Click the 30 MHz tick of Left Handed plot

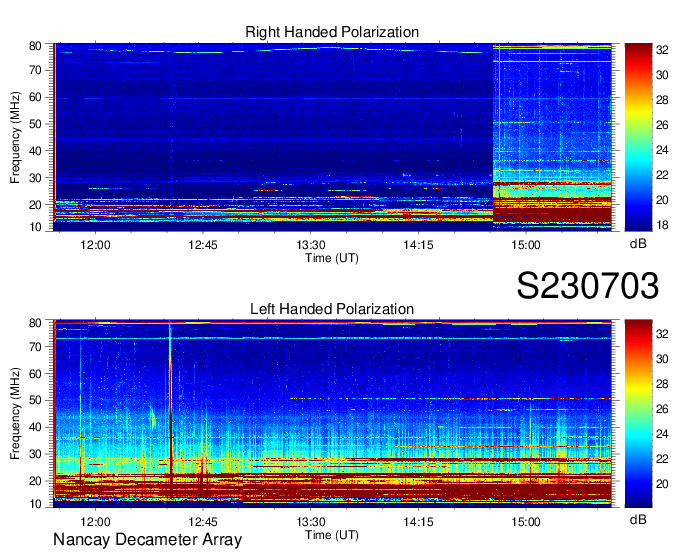(x=35, y=454)
